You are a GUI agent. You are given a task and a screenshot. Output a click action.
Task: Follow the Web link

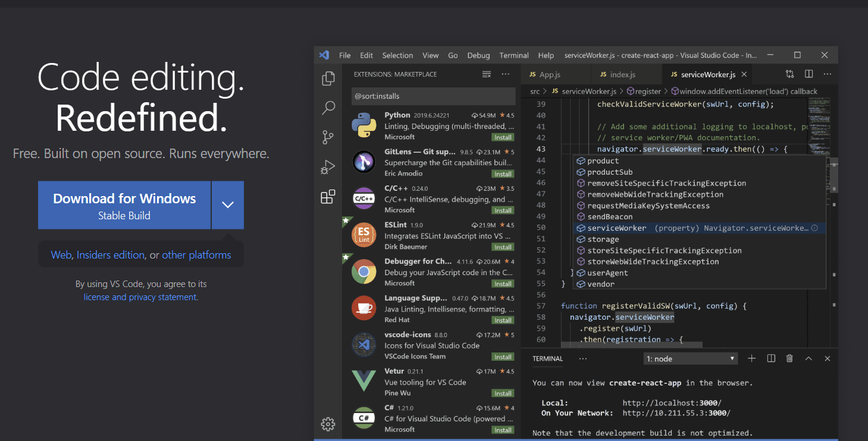pyautogui.click(x=61, y=255)
